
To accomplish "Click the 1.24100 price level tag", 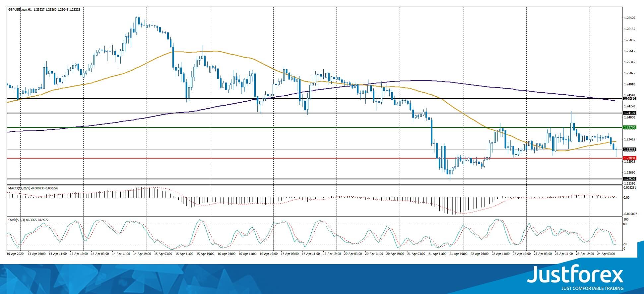I will (629, 113).
